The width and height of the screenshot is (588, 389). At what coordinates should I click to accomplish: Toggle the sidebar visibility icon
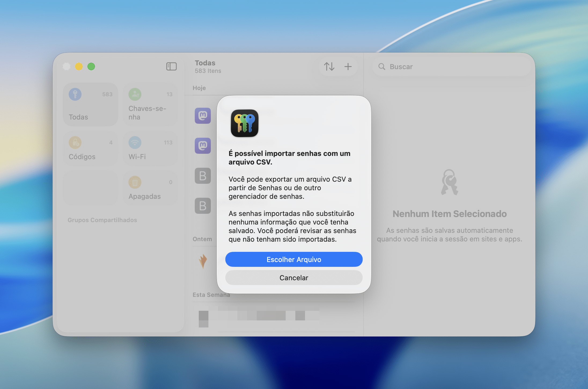click(171, 66)
